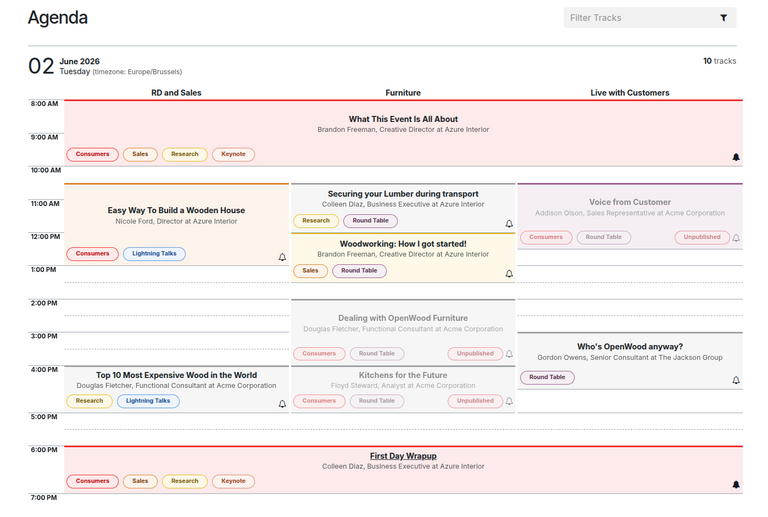Viewport: 768px width, 517px height.
Task: Click Consumers tag on Kitchens for the Future
Action: click(x=319, y=401)
